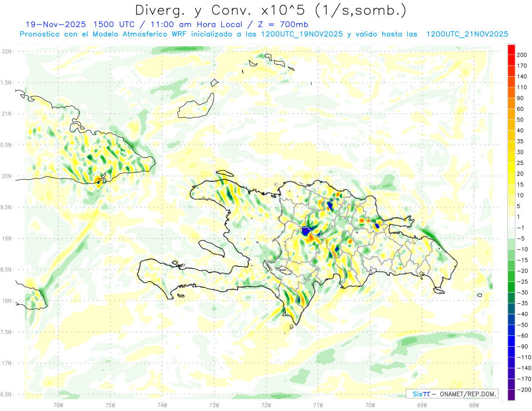Click the large dark-blue convergence blob in central Hispaniola
The height and width of the screenshot is (411, 532).
tap(305, 231)
